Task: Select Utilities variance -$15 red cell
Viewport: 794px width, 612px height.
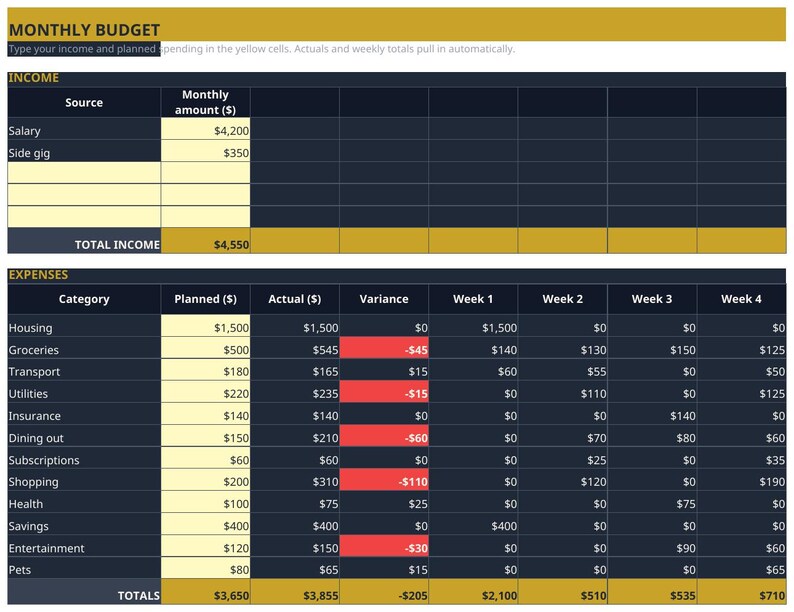Action: pos(384,392)
